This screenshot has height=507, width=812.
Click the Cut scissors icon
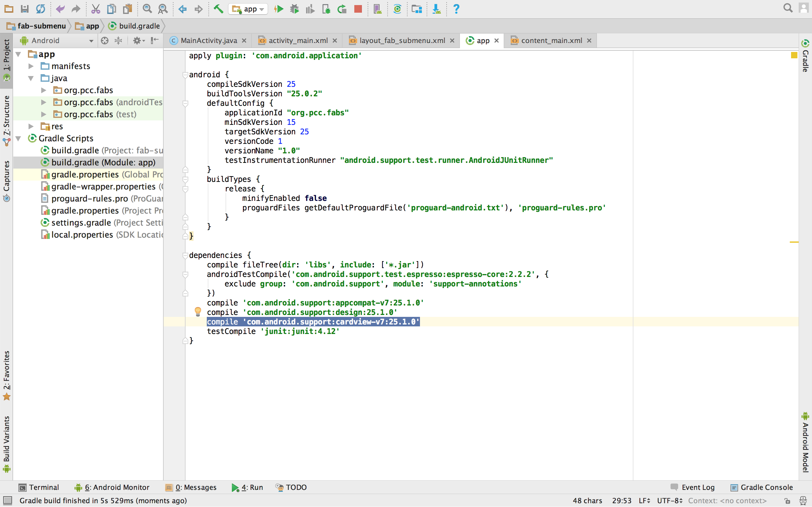tap(95, 9)
